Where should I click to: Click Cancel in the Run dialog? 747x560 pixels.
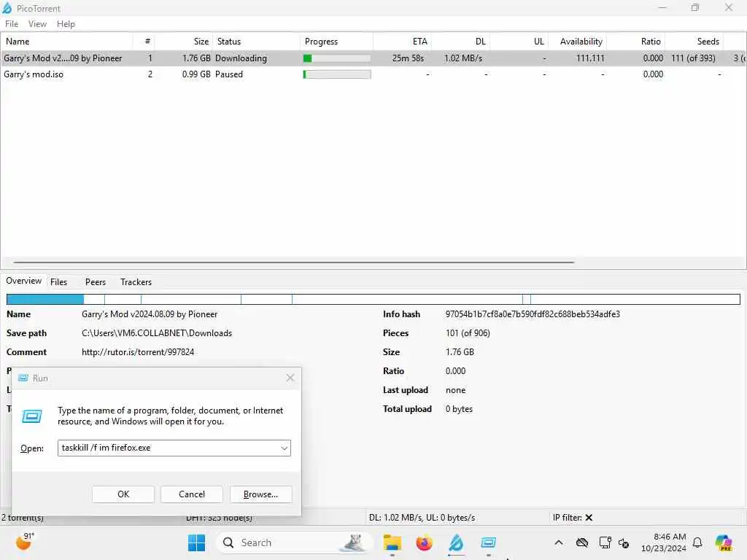(x=192, y=494)
